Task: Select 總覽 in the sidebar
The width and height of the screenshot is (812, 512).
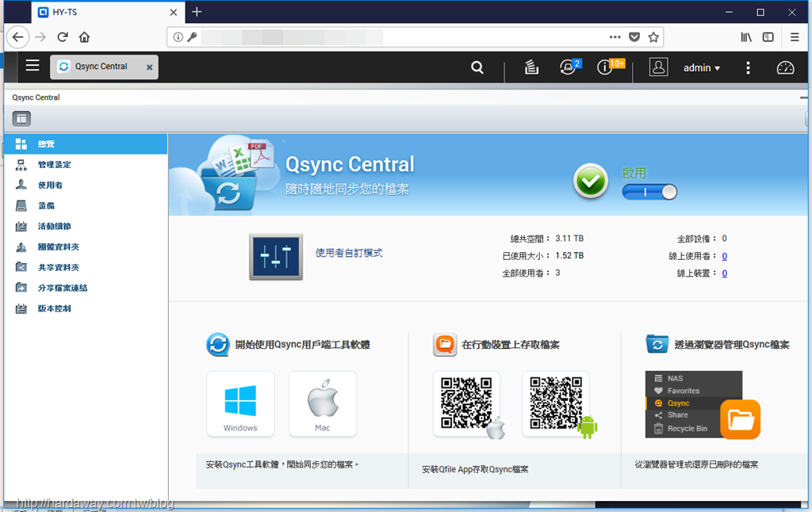Action: tap(86, 144)
